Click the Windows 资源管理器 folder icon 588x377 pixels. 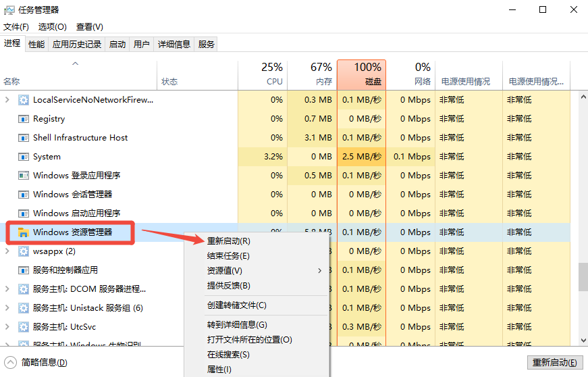(x=23, y=232)
